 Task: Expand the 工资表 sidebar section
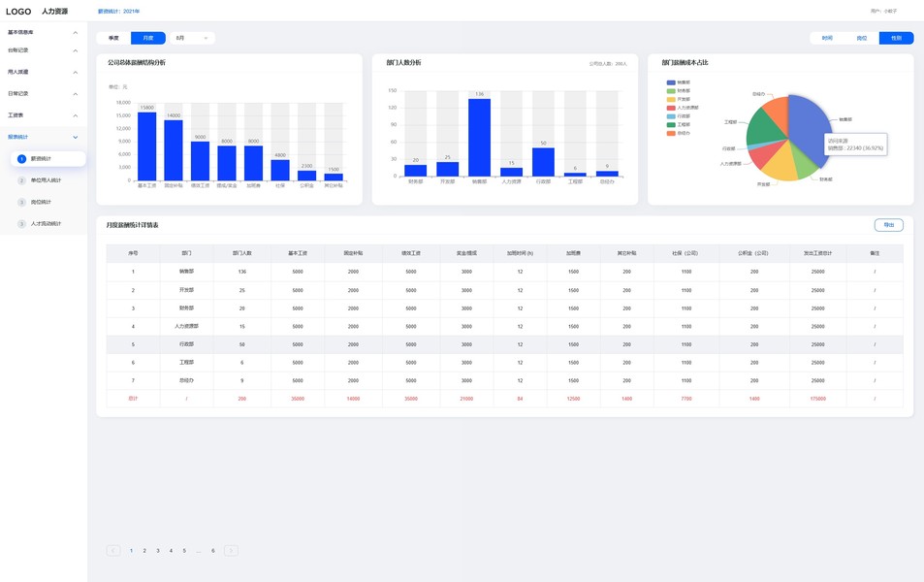[x=44, y=115]
